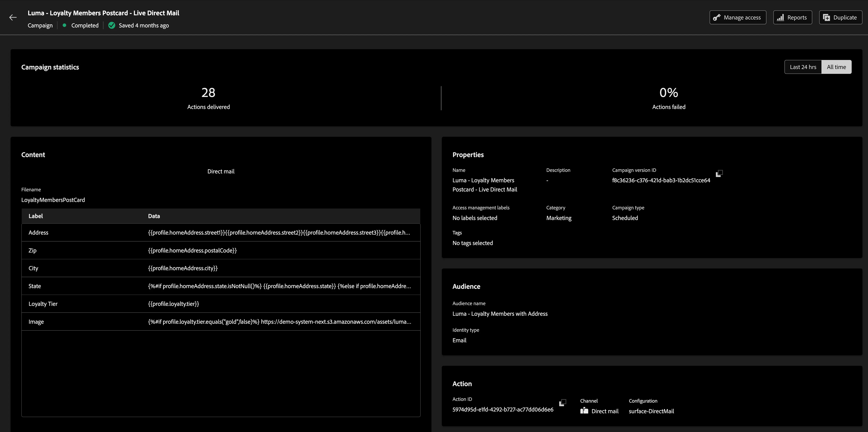
Task: Click the Image row data expression
Action: [x=280, y=322]
